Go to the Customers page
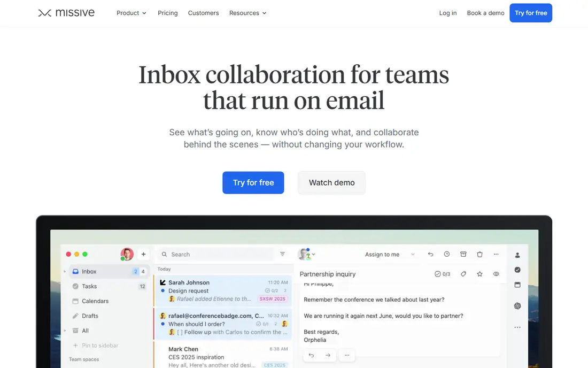The width and height of the screenshot is (588, 368). point(203,13)
